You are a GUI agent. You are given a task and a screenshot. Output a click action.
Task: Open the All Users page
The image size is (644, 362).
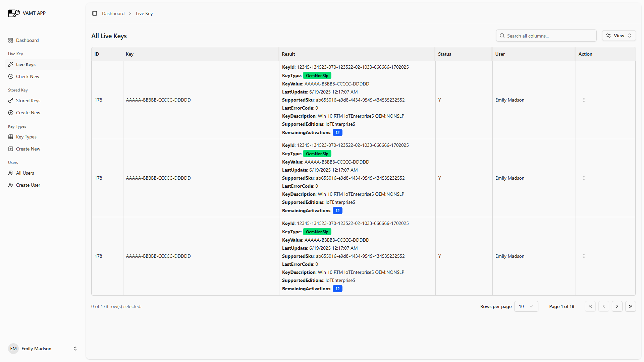[25, 173]
